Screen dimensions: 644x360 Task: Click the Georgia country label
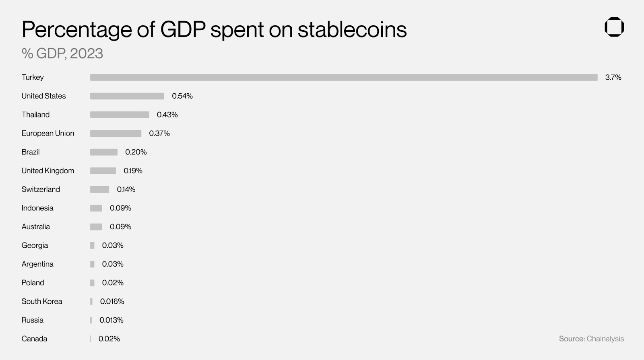click(x=35, y=245)
